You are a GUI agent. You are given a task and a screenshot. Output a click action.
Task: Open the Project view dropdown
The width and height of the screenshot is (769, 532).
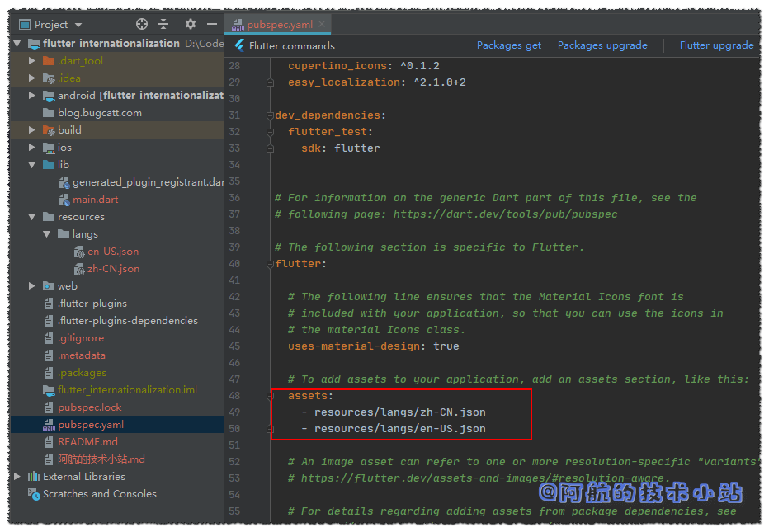(x=78, y=26)
